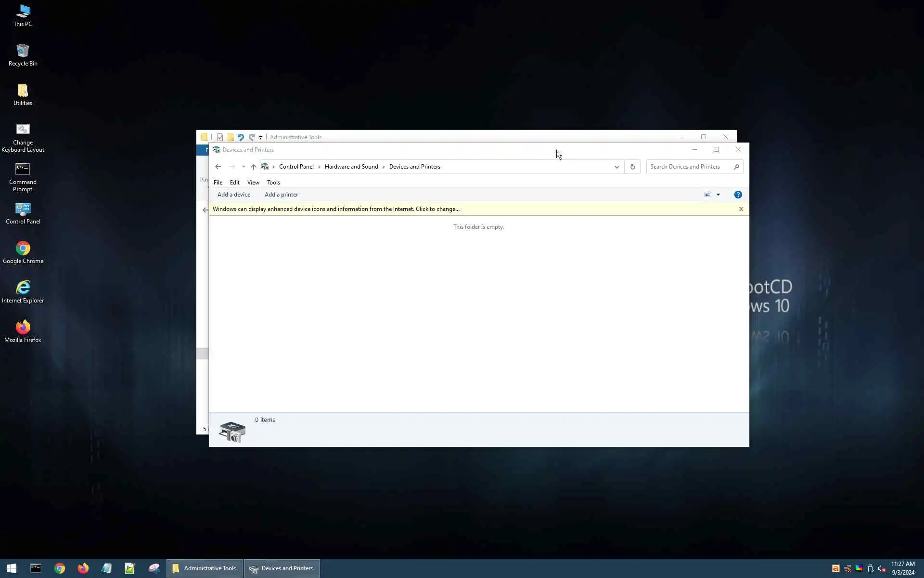Expand address bar history dropdown
The image size is (924, 578).
tap(616, 167)
